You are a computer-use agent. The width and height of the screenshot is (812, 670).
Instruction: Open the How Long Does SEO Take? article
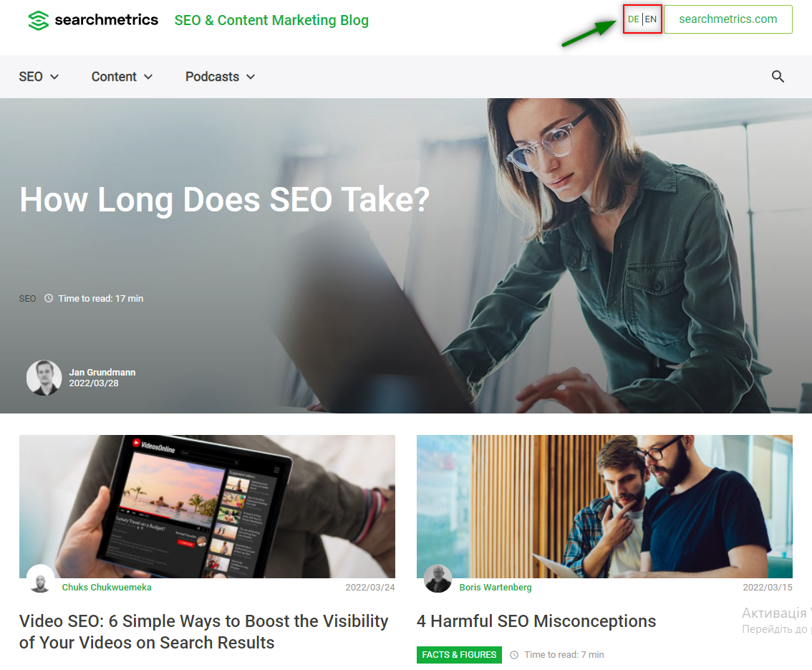click(224, 200)
